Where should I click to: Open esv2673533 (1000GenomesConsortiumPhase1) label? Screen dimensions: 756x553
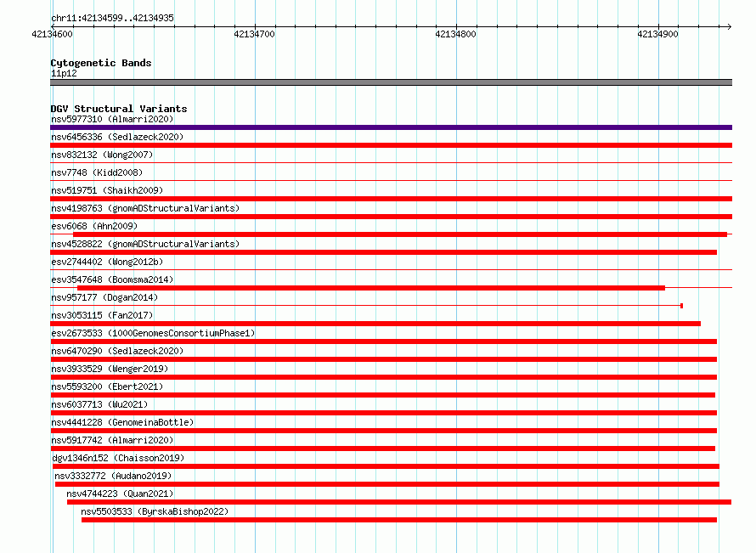point(153,333)
